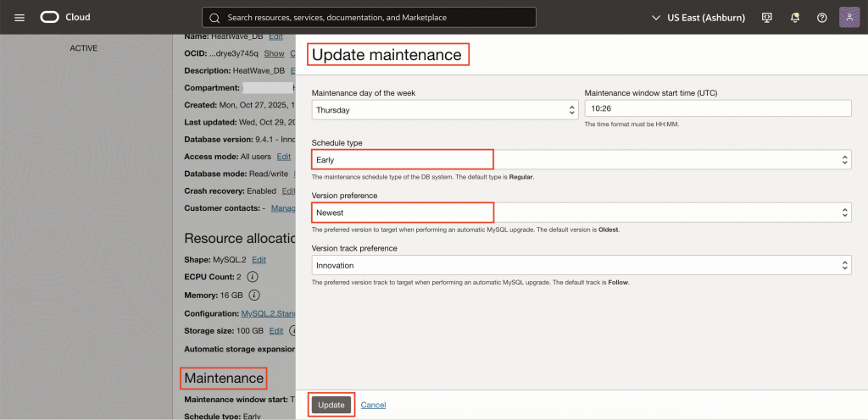Show the full OCID
The height and width of the screenshot is (420, 868).
point(274,53)
